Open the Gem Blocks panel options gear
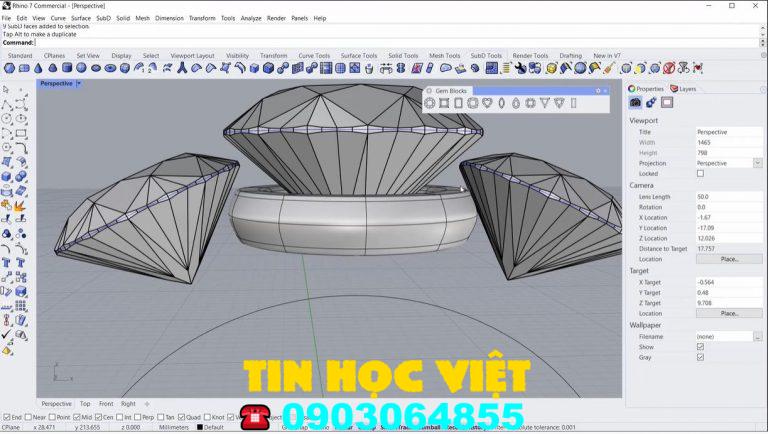768x434 pixels. pyautogui.click(x=598, y=90)
